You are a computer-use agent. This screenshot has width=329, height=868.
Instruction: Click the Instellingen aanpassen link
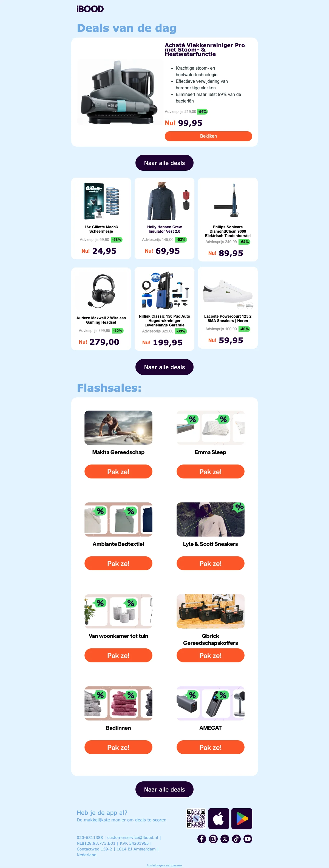point(164,865)
